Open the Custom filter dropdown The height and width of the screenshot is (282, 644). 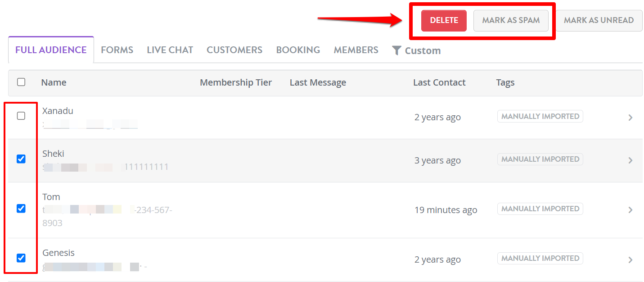(x=416, y=50)
